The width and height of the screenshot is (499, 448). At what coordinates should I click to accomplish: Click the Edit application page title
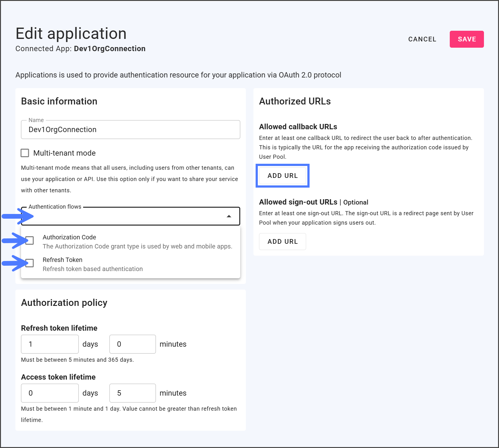[x=71, y=34]
